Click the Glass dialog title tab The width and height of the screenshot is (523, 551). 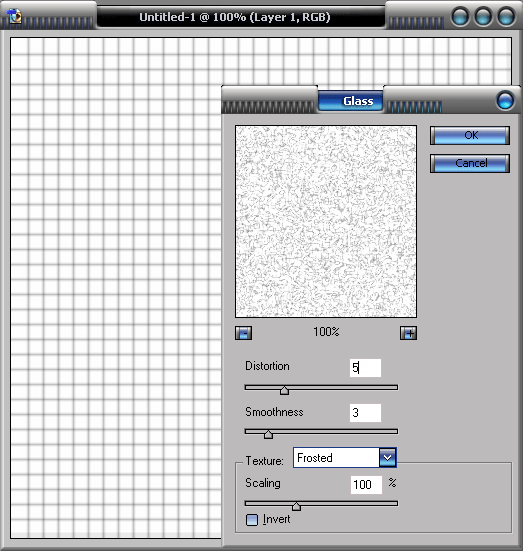click(x=351, y=101)
